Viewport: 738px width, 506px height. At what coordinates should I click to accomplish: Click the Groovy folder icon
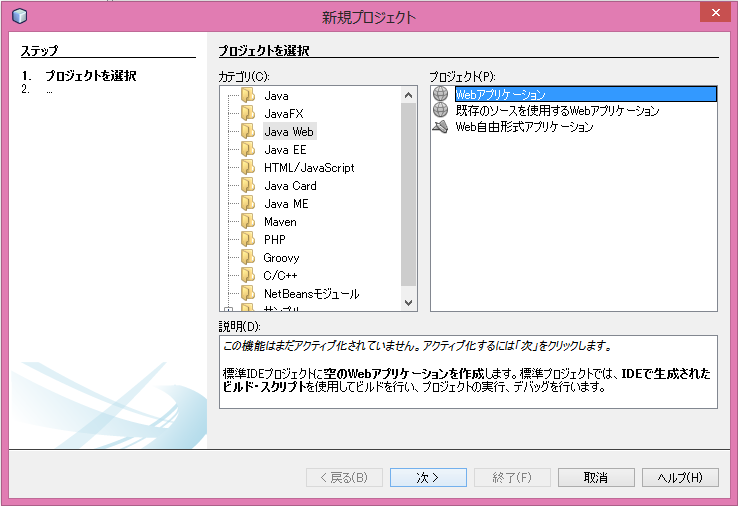point(248,257)
